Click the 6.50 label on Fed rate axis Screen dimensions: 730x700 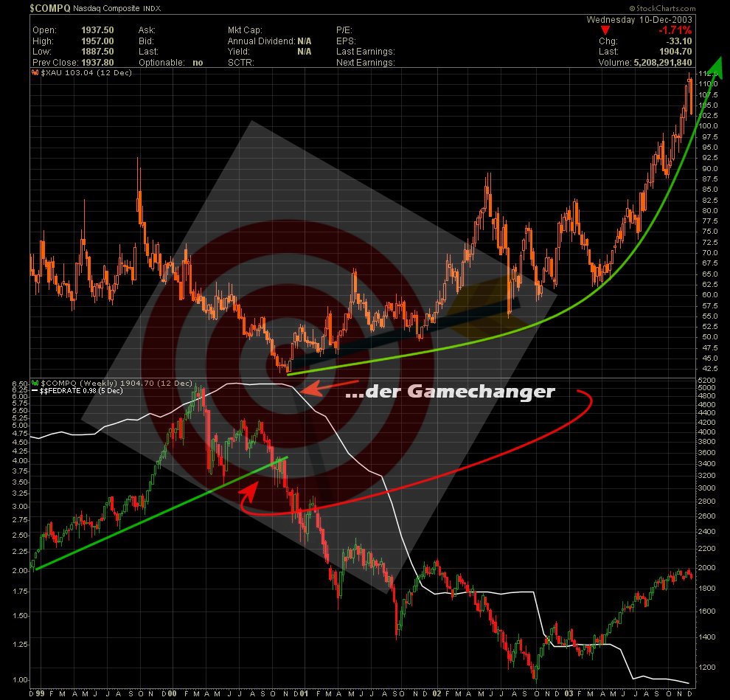pyautogui.click(x=20, y=384)
